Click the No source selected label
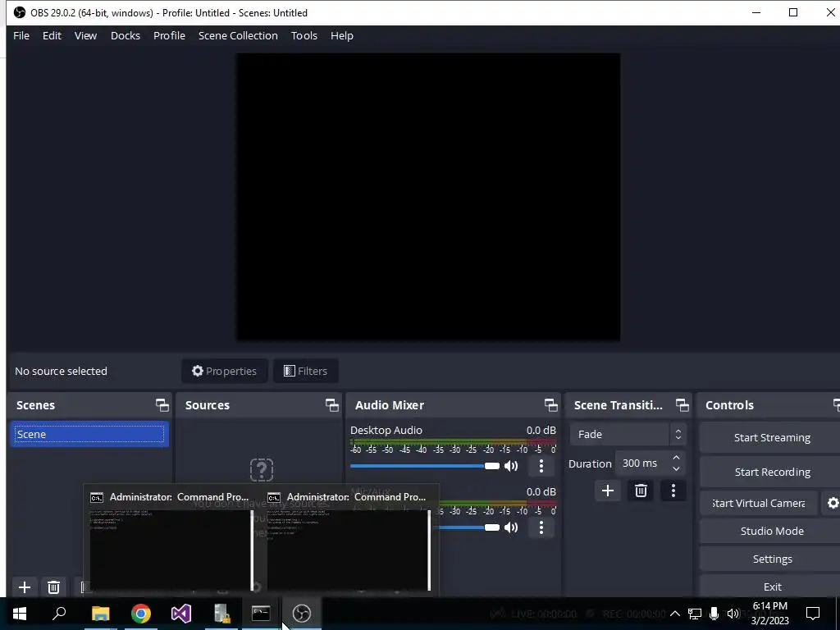The width and height of the screenshot is (840, 630). click(x=61, y=371)
